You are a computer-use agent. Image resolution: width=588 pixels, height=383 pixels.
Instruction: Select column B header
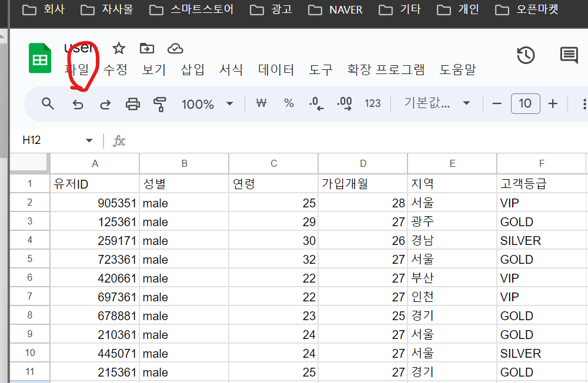point(184,163)
